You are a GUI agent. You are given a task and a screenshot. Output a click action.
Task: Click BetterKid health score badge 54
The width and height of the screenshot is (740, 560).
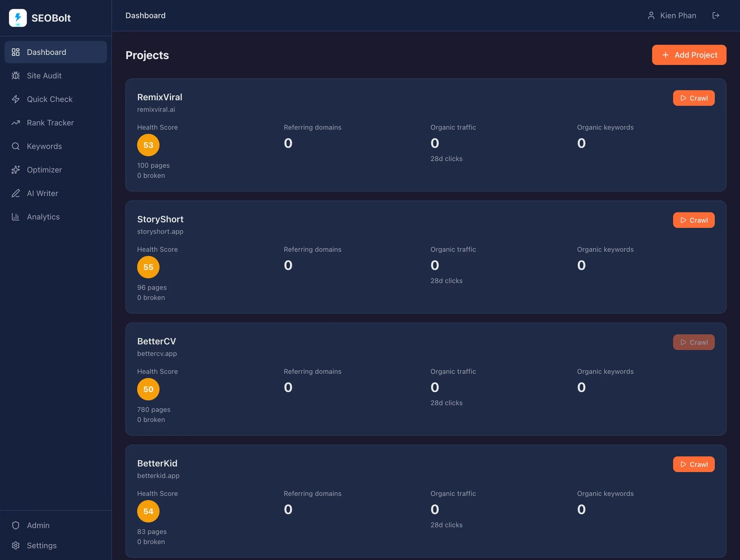coord(148,511)
